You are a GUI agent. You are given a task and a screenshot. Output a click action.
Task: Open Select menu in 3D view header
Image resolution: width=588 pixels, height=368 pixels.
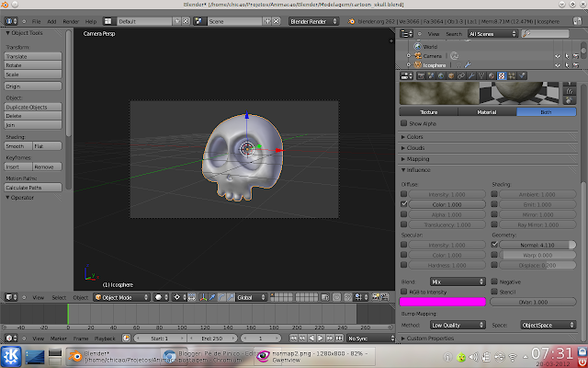pos(59,297)
